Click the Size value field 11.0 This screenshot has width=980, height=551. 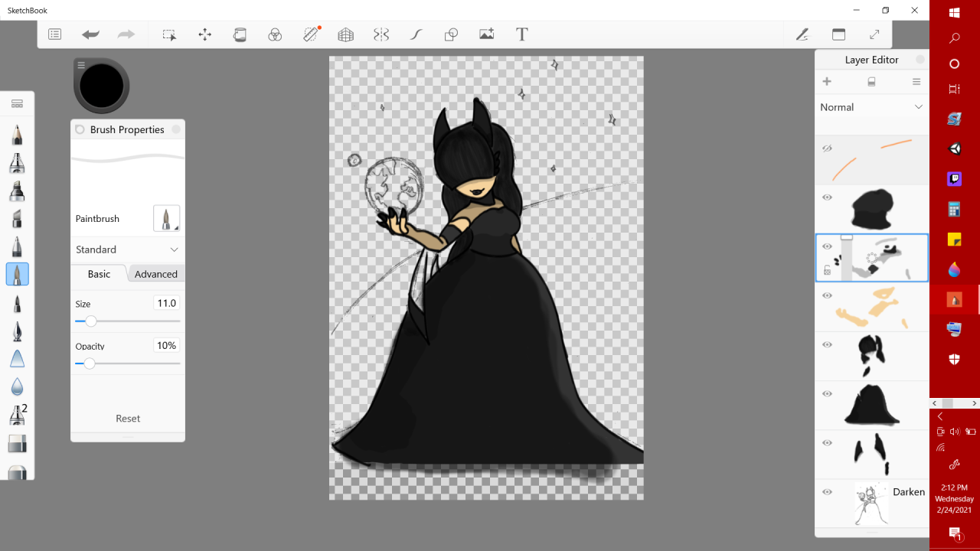[x=167, y=303]
